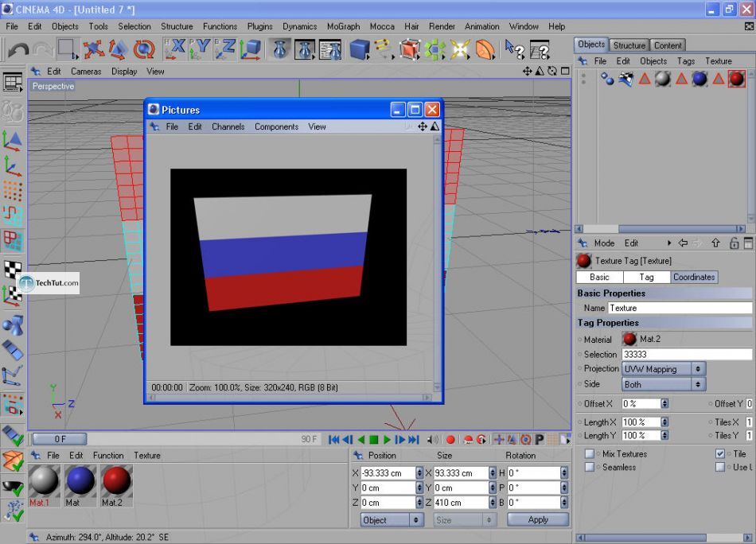Open Channels menu in Pictures window
The image size is (756, 544).
228,126
